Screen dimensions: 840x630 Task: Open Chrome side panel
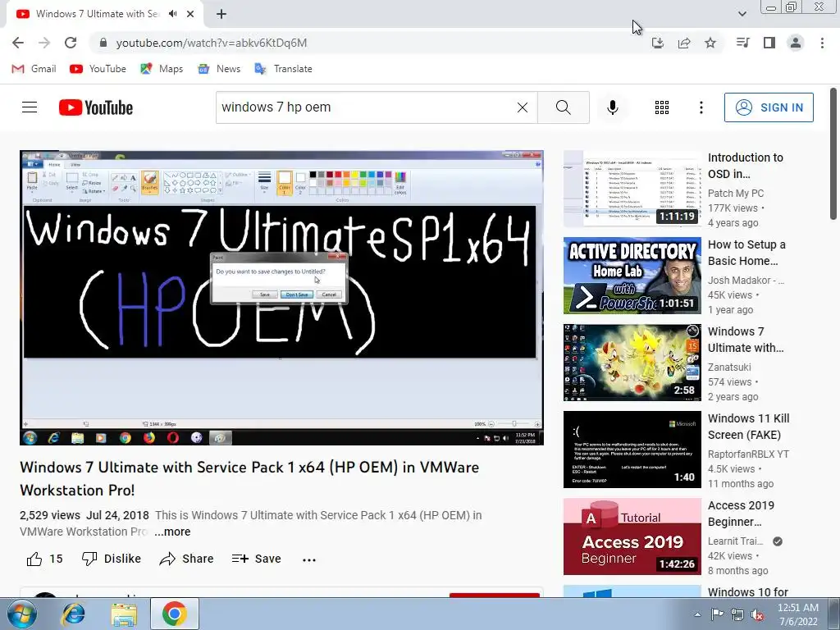[769, 43]
